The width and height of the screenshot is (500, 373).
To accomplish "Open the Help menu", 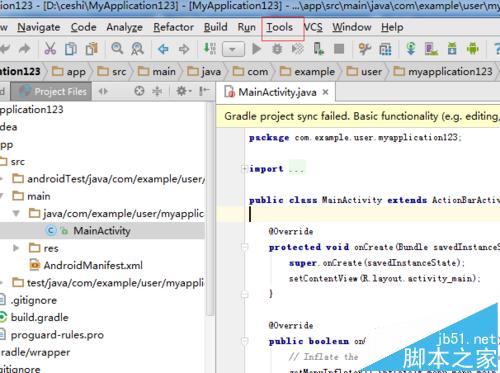I will coord(392,27).
